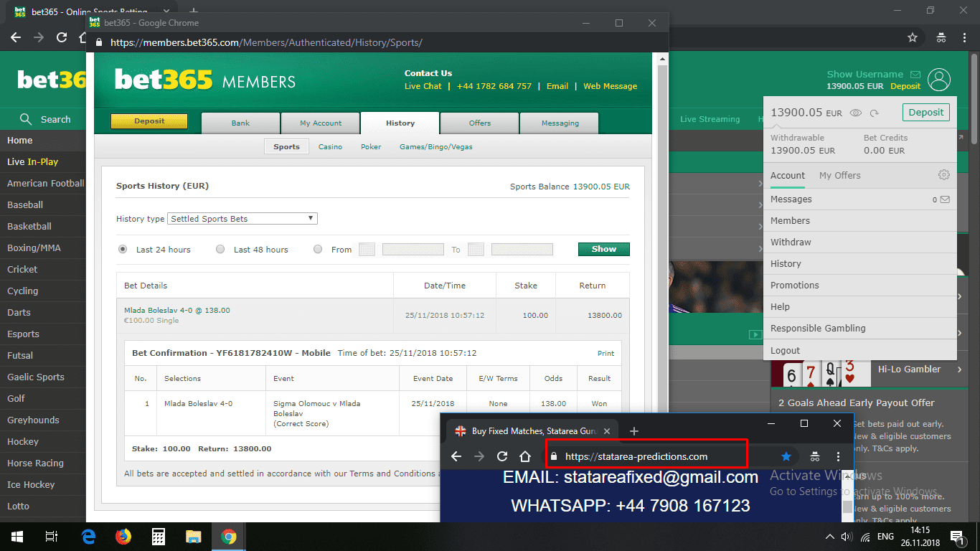Click bookmark star in statarea window

pos(786,456)
